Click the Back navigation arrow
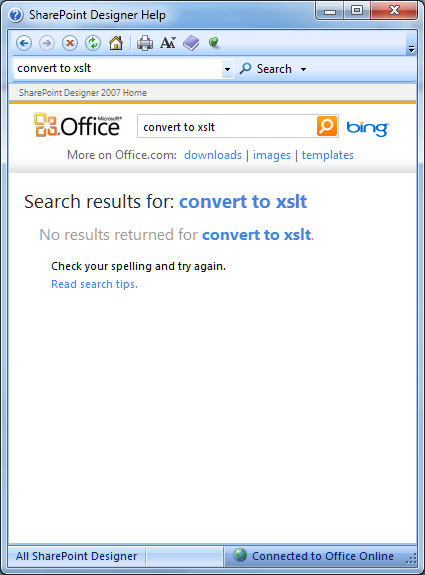The image size is (425, 575). click(x=24, y=43)
